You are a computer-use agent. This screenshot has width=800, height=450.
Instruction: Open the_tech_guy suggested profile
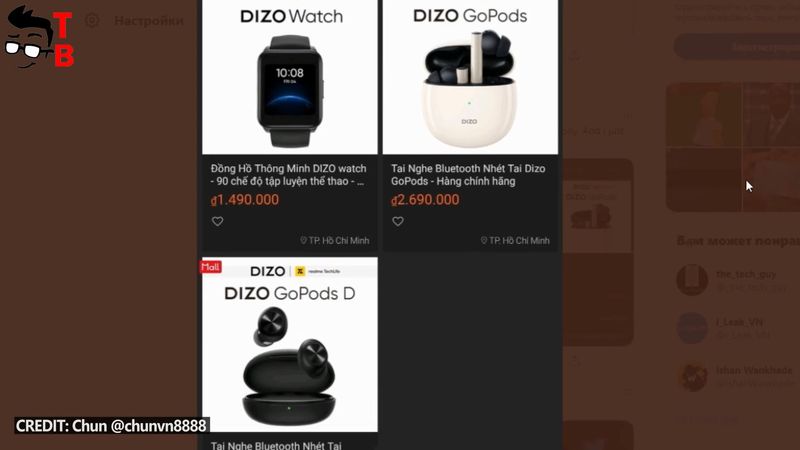pos(737,280)
